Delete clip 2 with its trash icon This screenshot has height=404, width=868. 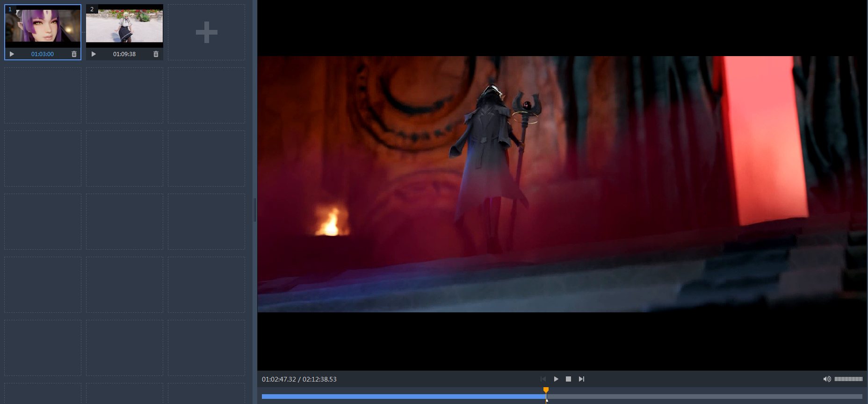click(156, 54)
